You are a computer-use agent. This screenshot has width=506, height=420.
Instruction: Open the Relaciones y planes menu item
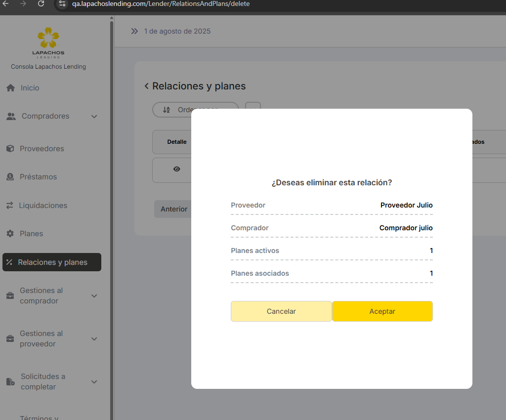coord(52,262)
